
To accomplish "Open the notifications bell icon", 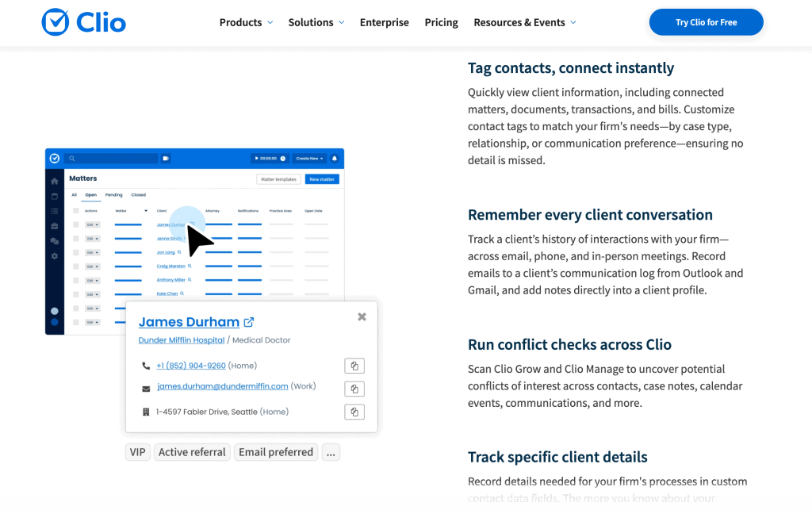I will point(335,159).
